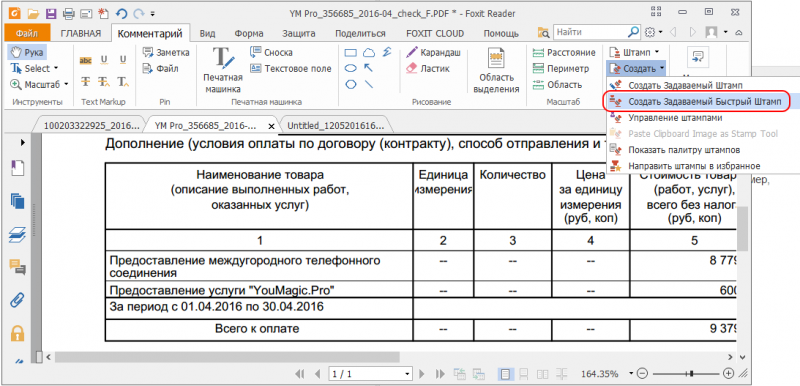Screen dimensions: 800x386
Task: Open the Помощь ribbon tab
Action: [x=501, y=34]
